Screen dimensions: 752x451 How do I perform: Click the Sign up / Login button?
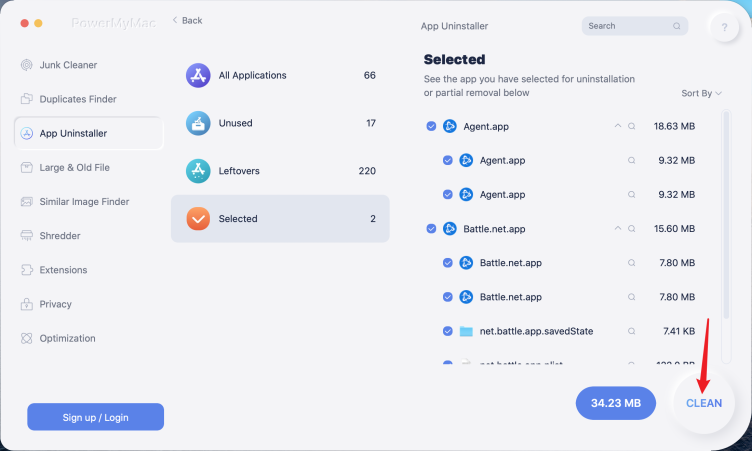click(x=95, y=417)
